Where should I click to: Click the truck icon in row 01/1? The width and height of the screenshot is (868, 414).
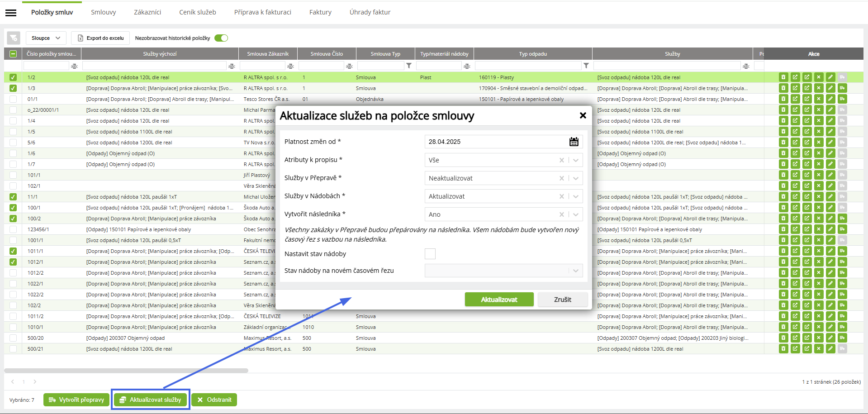842,99
